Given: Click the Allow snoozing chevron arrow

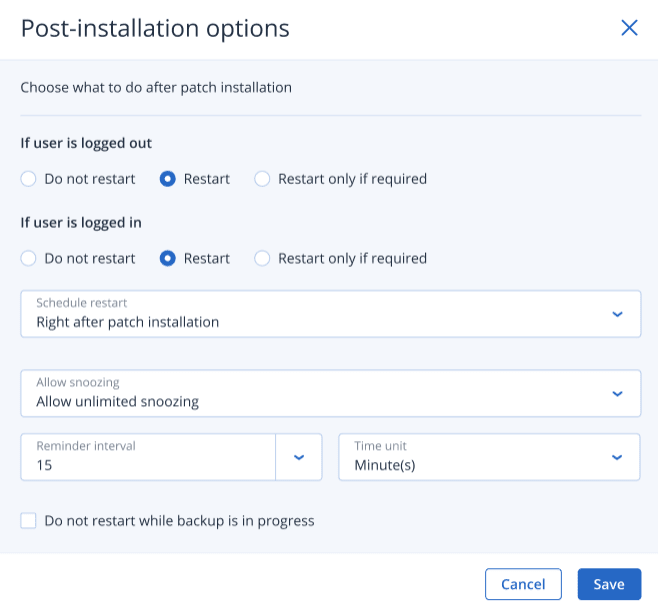Looking at the screenshot, I should [x=617, y=394].
